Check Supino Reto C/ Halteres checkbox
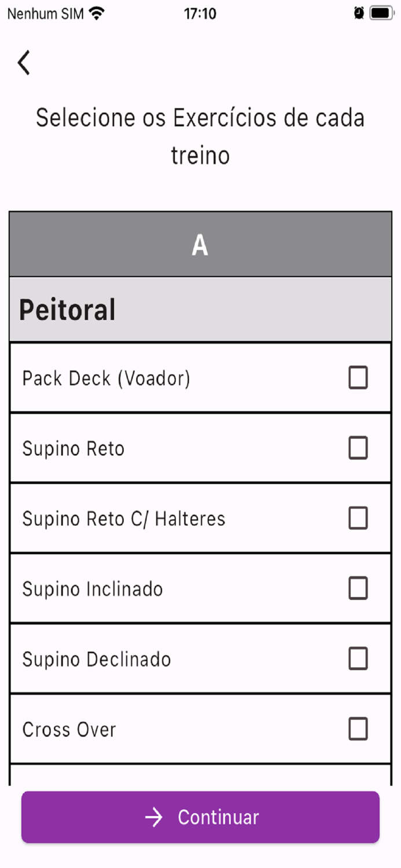This screenshot has height=868, width=401. click(x=358, y=518)
